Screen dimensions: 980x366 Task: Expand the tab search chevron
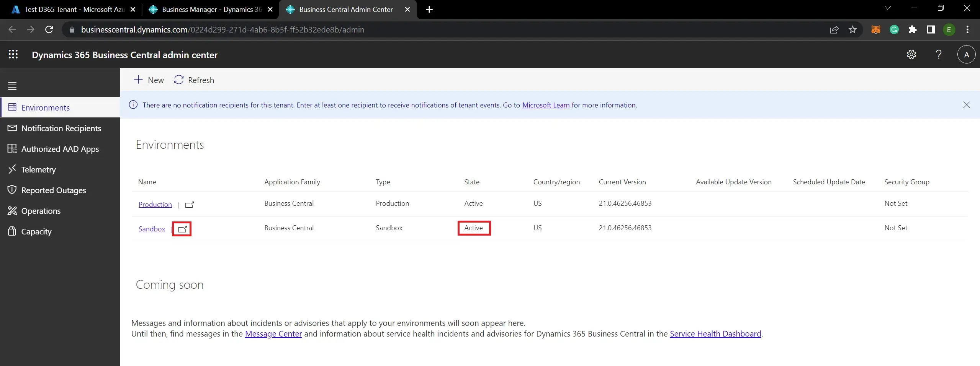click(888, 8)
